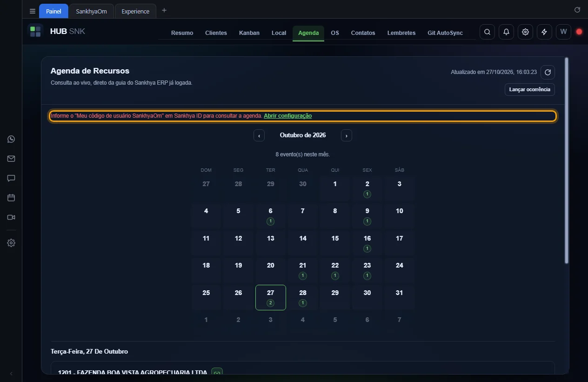Add a new tab with plus icon
This screenshot has width=588, height=382.
[x=164, y=11]
